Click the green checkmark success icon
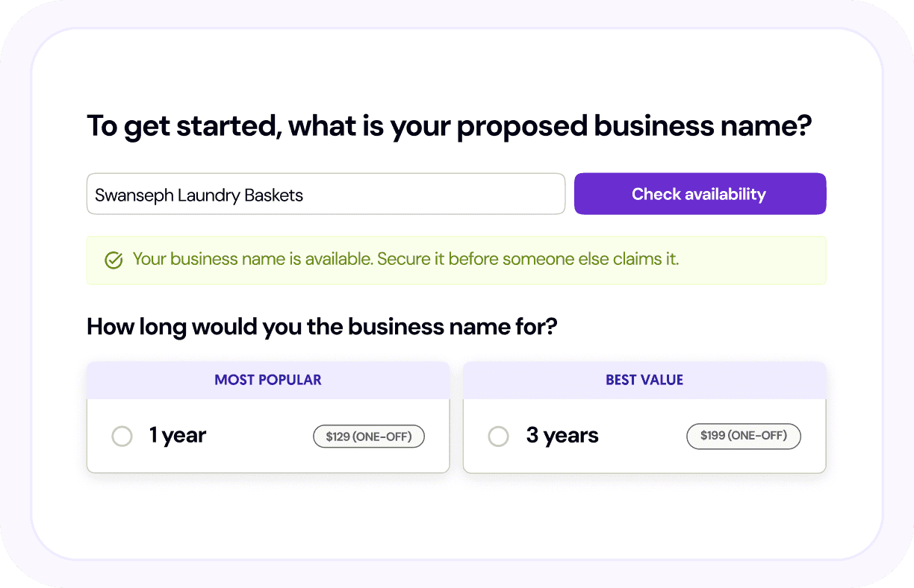Viewport: 914px width, 588px height. click(x=114, y=260)
